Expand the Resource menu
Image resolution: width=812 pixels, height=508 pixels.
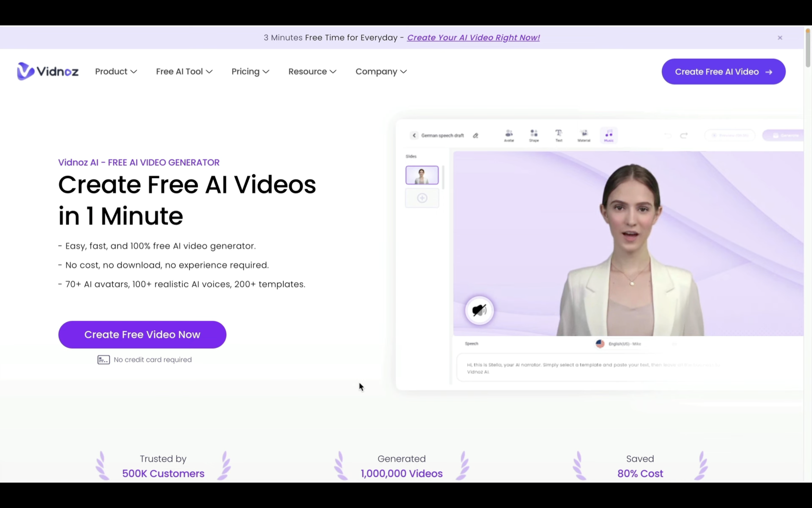pos(312,72)
